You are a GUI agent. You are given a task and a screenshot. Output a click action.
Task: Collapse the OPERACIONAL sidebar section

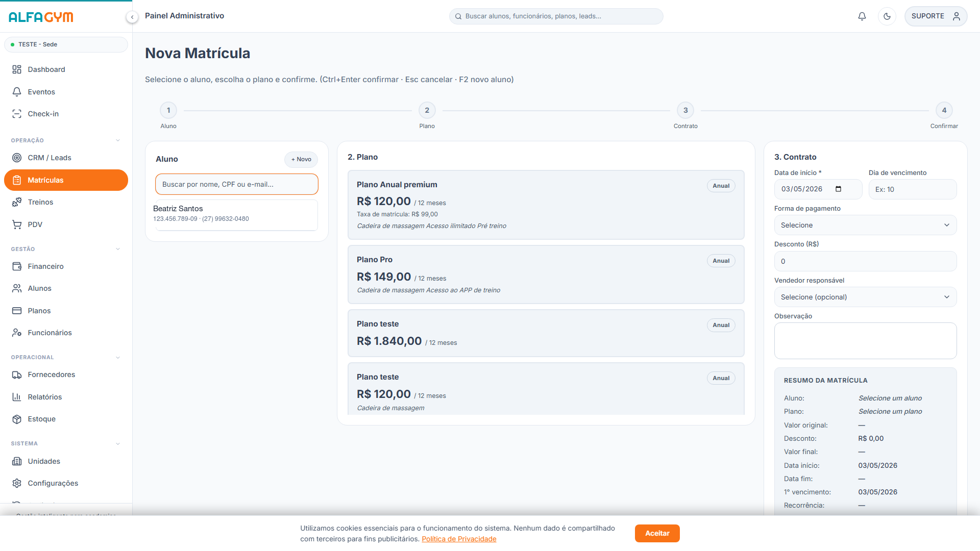(118, 357)
